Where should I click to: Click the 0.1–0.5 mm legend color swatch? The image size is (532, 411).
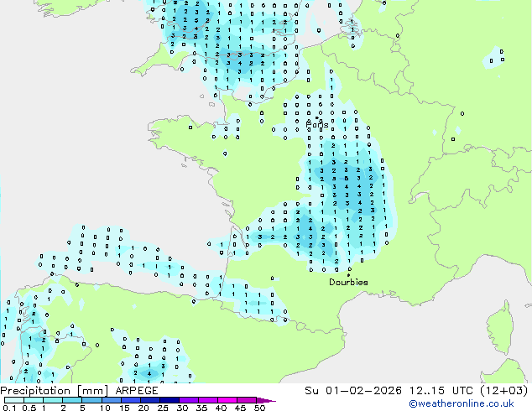click(x=14, y=400)
